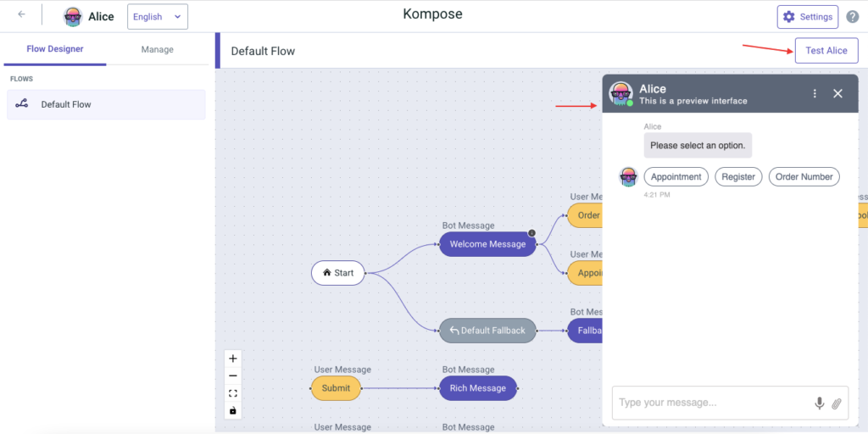Switch to the Flow Designer tab
Viewport: 868px width, 434px height.
click(x=55, y=49)
